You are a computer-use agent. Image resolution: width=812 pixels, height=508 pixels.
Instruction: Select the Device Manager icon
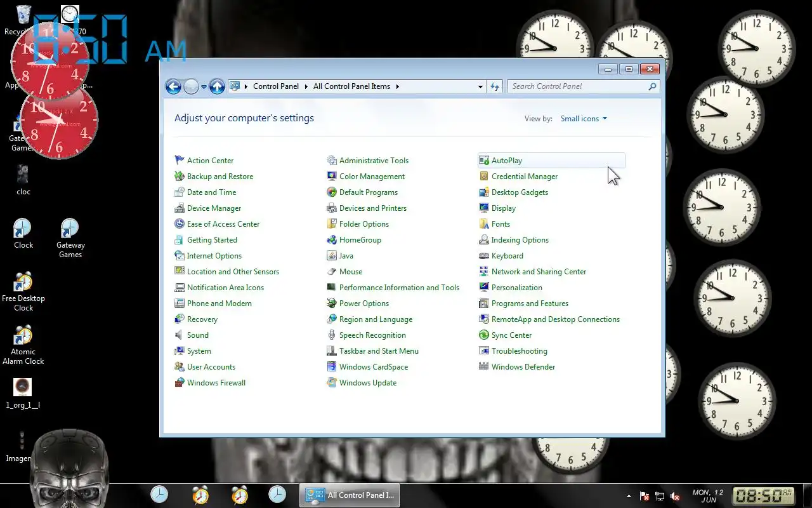point(180,208)
